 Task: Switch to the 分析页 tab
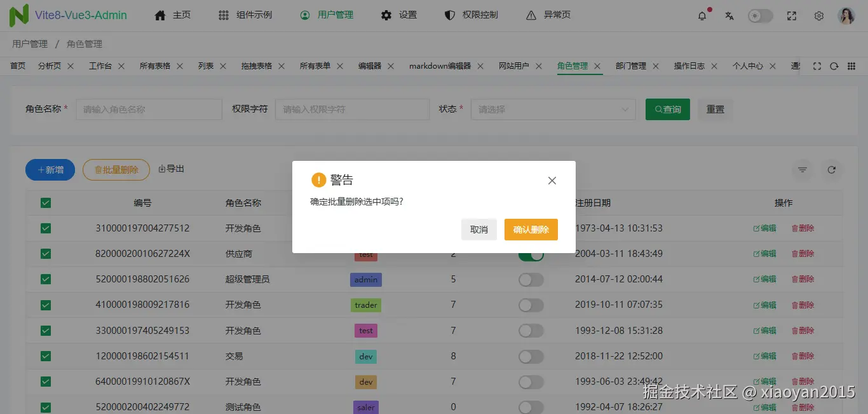click(49, 66)
